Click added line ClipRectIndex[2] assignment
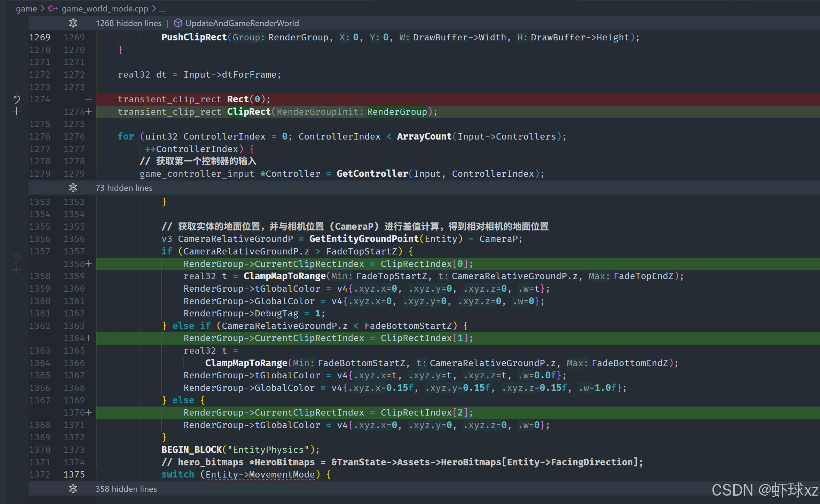820x504 pixels. tap(328, 413)
